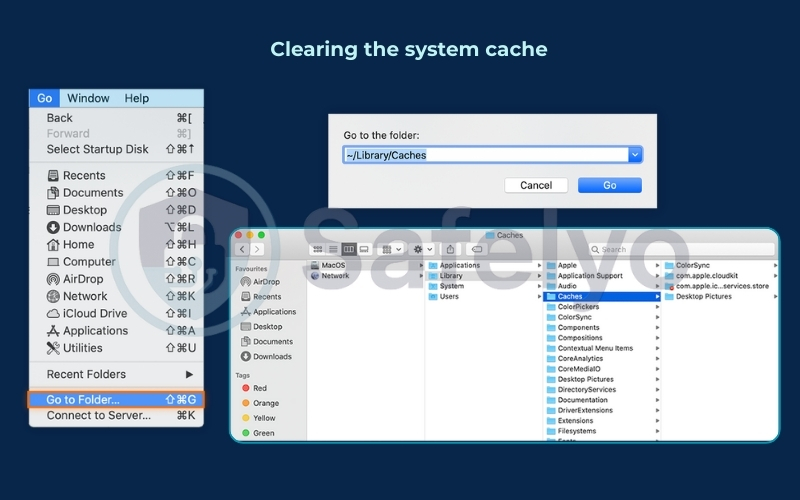Expand the Extensions folder chevron
Viewport: 800px width, 500px height.
[657, 421]
